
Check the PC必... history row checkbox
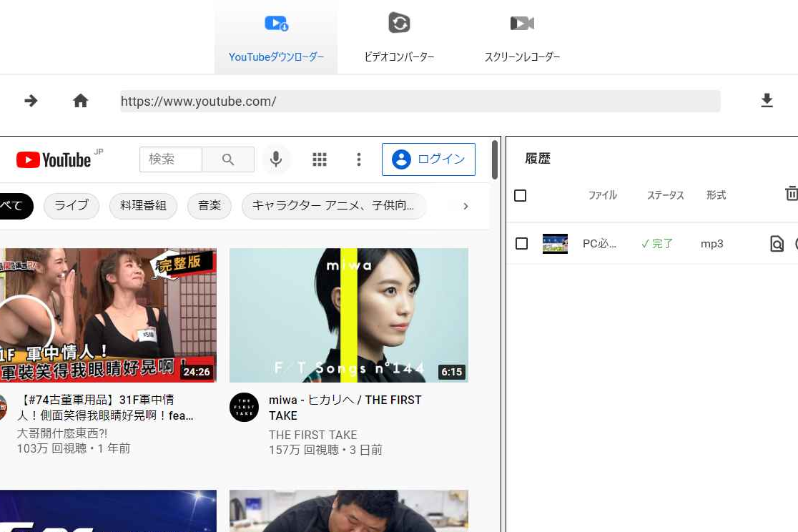(522, 243)
